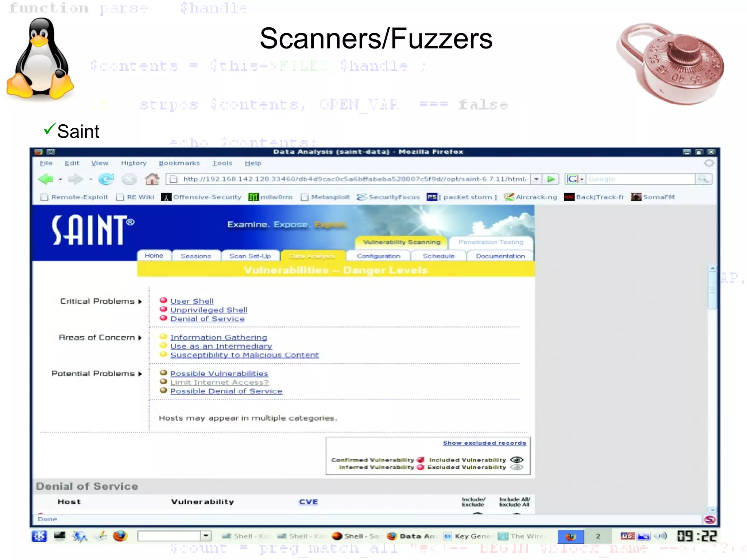Image resolution: width=747 pixels, height=560 pixels.
Task: Open the Sessions tab
Action: point(196,256)
